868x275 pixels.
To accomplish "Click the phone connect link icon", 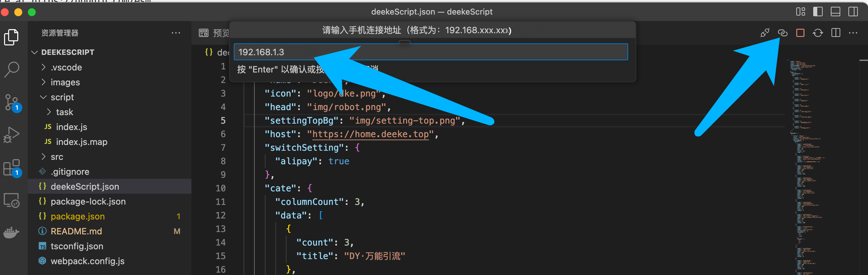I will (782, 33).
